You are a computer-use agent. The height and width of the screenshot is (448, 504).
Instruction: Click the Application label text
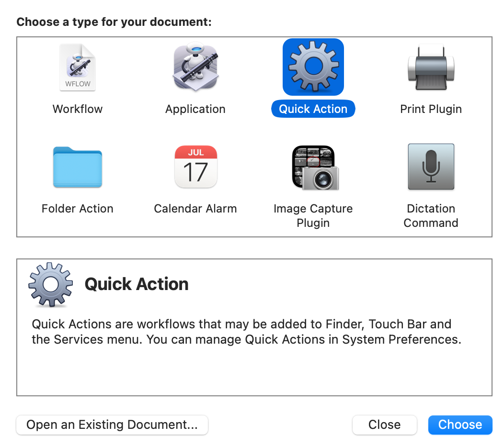pyautogui.click(x=195, y=109)
